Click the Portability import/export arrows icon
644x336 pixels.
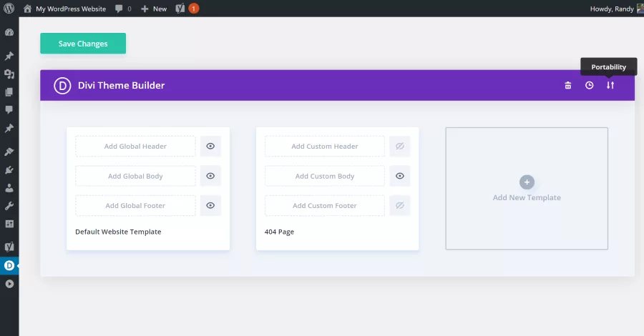point(610,85)
